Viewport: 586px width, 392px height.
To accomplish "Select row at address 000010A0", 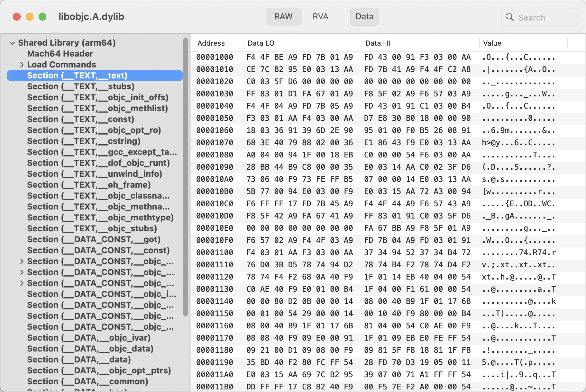I will coord(388,179).
